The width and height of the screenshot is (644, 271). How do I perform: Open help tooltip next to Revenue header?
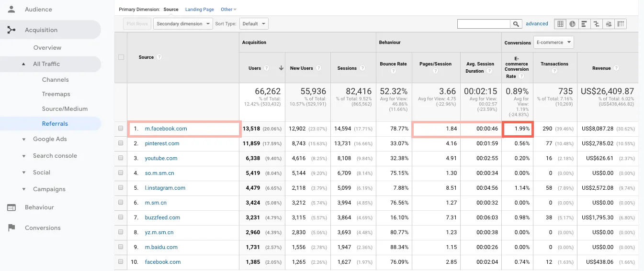(616, 68)
